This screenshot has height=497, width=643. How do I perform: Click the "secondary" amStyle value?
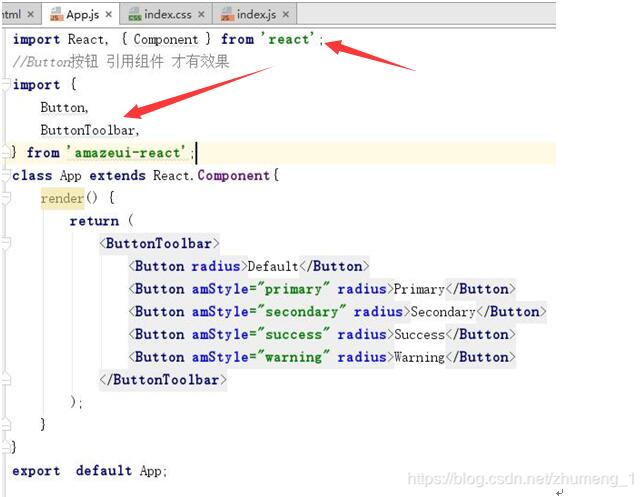click(301, 311)
